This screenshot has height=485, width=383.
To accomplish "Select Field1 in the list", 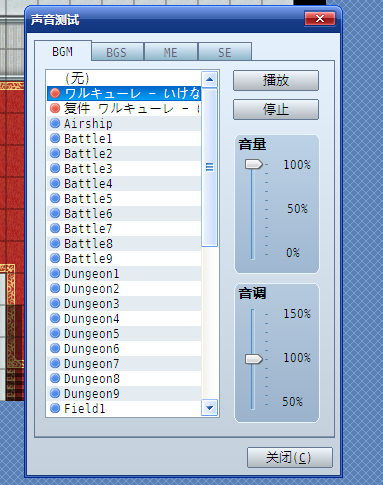I will pos(124,408).
